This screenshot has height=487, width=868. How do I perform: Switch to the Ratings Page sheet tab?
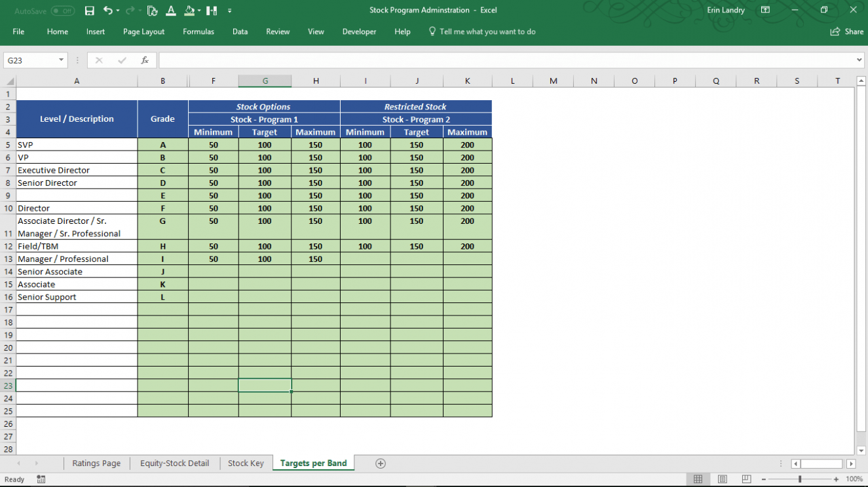tap(96, 463)
